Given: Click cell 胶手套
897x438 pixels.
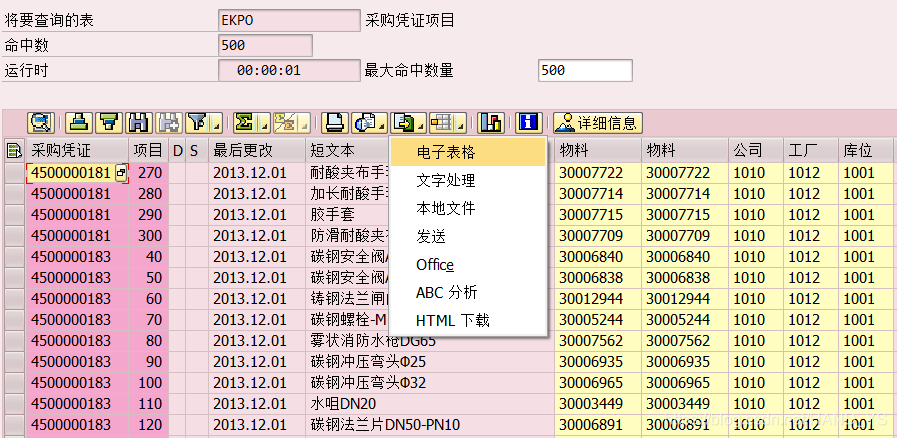Looking at the screenshot, I should pyautogui.click(x=348, y=214).
